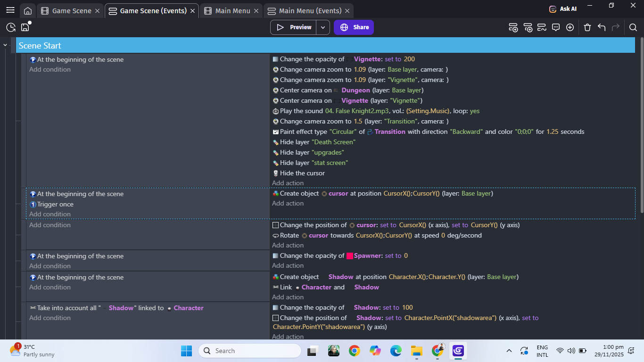Screen dimensions: 644x362
Task: Undo the last change
Action: coord(602,27)
